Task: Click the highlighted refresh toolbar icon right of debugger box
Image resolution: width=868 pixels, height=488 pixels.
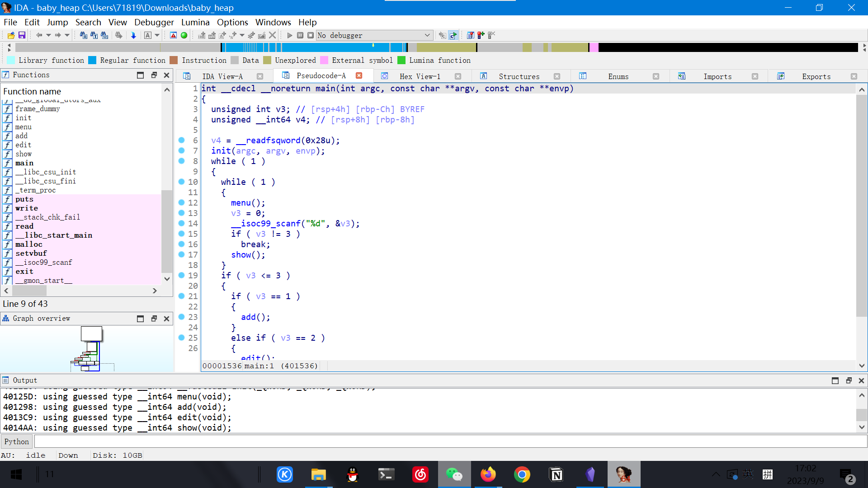Action: (x=453, y=35)
